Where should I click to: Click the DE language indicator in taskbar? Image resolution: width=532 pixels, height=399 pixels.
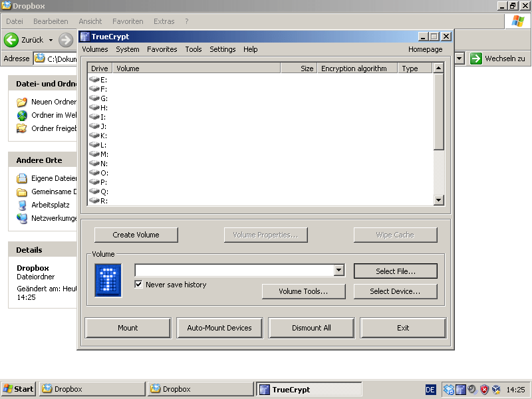[430, 390]
